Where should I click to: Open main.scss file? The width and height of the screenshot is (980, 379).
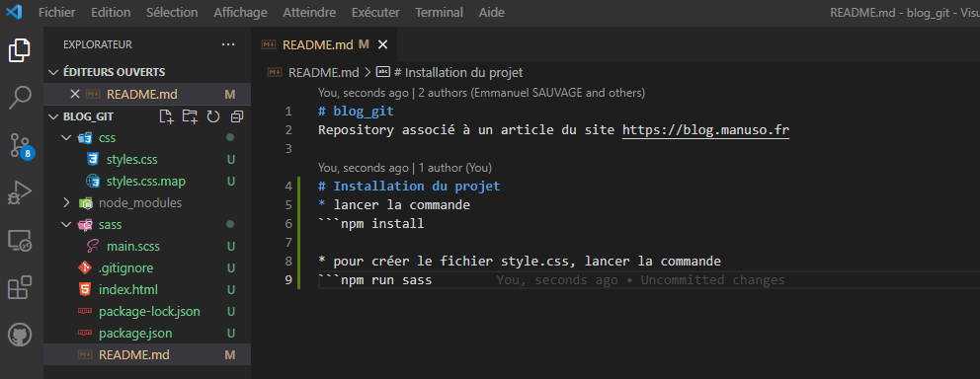(x=132, y=247)
